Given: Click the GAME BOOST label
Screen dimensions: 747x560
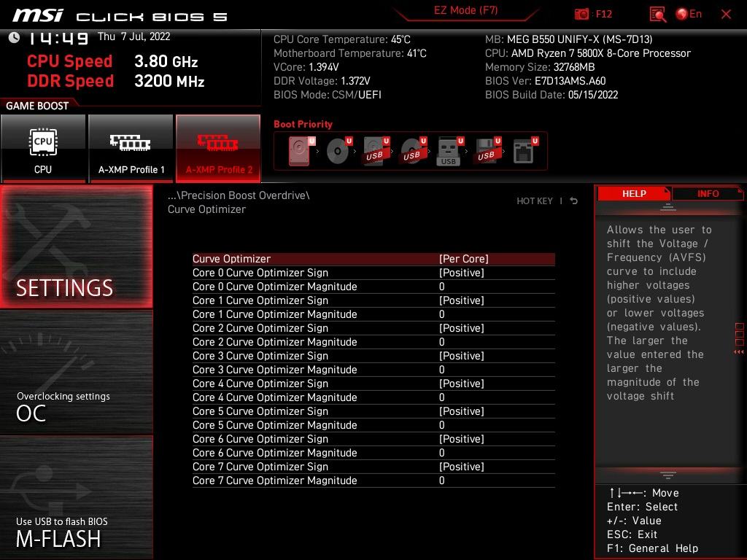Looking at the screenshot, I should pyautogui.click(x=37, y=106).
